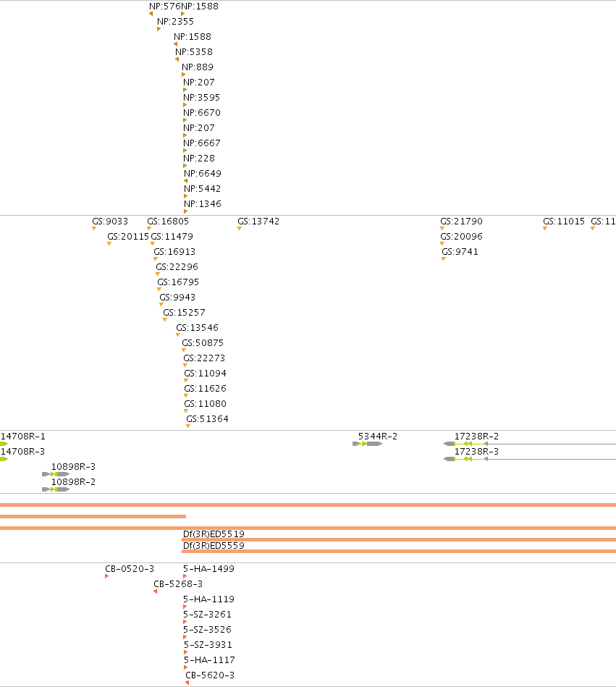Click the 5-SZ-3261 label

[x=207, y=615]
